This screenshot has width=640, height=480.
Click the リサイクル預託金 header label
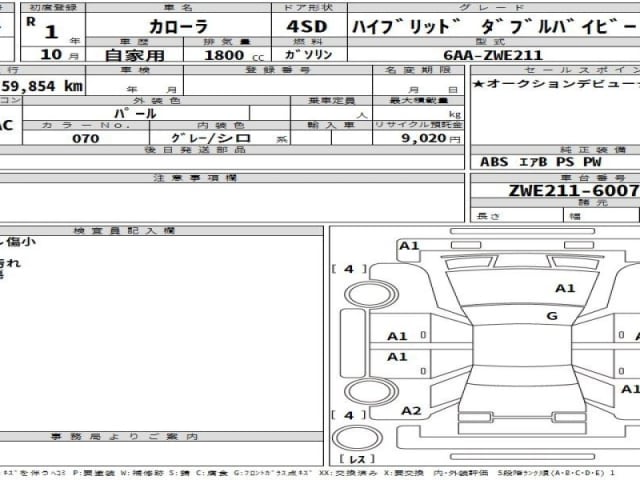[418, 125]
